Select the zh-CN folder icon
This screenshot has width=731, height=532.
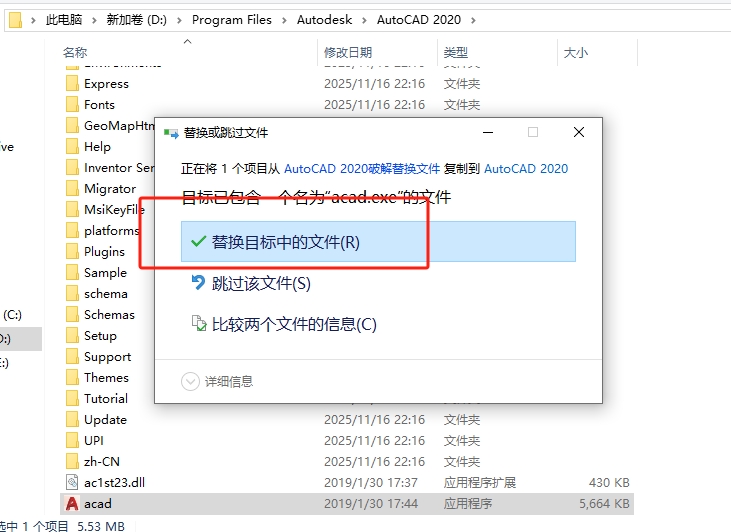72,462
